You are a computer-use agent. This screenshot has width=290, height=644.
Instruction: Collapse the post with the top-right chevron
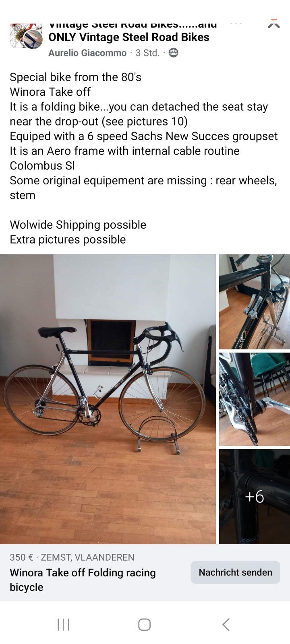click(274, 24)
